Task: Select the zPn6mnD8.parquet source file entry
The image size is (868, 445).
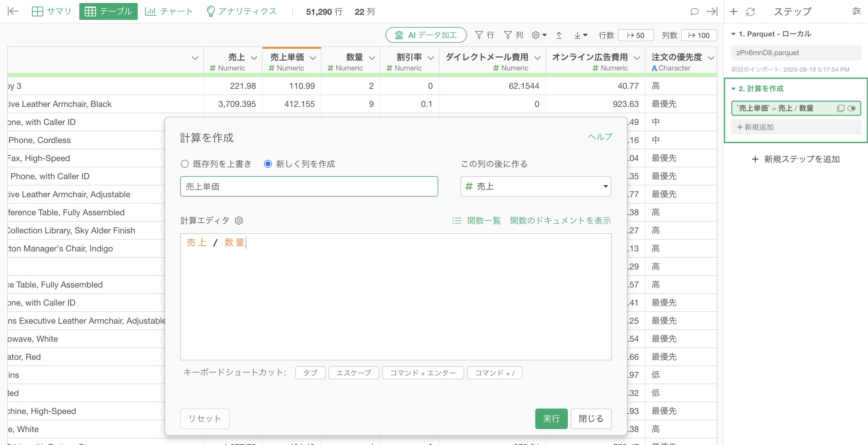Action: pos(796,52)
